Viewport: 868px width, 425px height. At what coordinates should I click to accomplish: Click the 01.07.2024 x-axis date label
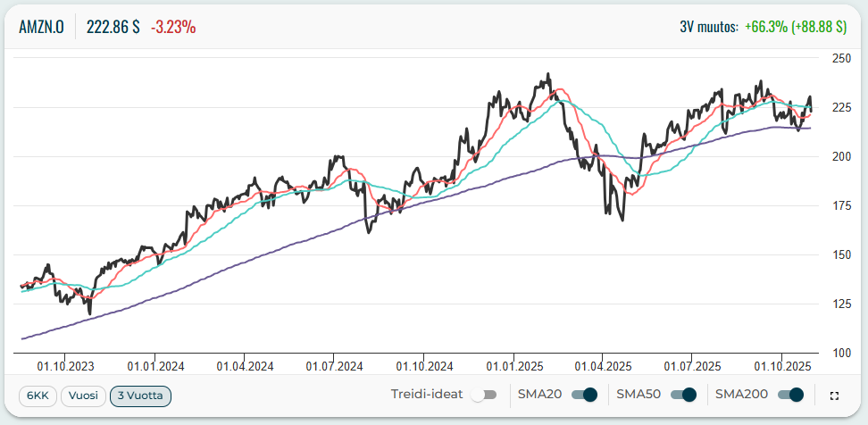(333, 366)
